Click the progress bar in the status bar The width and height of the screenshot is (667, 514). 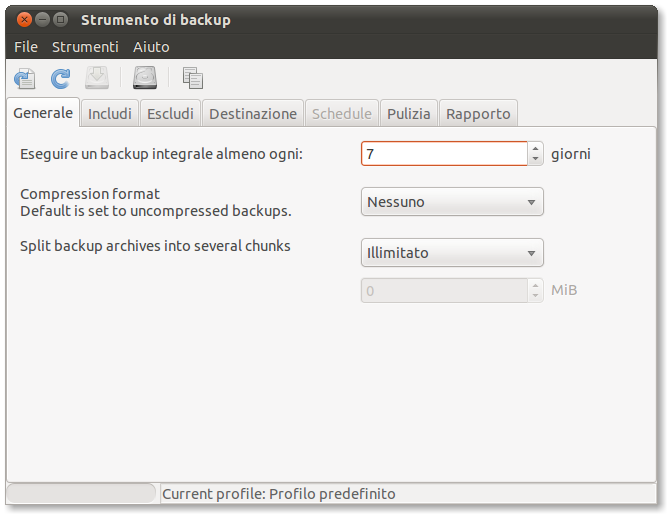(x=82, y=494)
